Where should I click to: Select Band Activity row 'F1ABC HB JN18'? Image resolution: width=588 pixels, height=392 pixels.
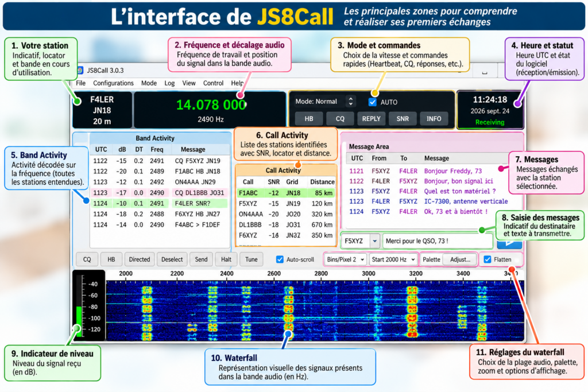[160, 171]
